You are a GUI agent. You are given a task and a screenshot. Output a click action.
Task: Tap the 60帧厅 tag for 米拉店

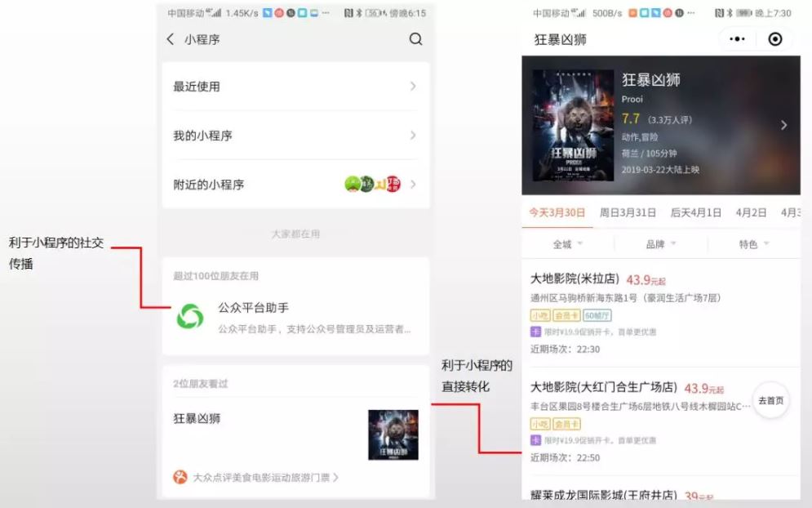click(x=597, y=315)
